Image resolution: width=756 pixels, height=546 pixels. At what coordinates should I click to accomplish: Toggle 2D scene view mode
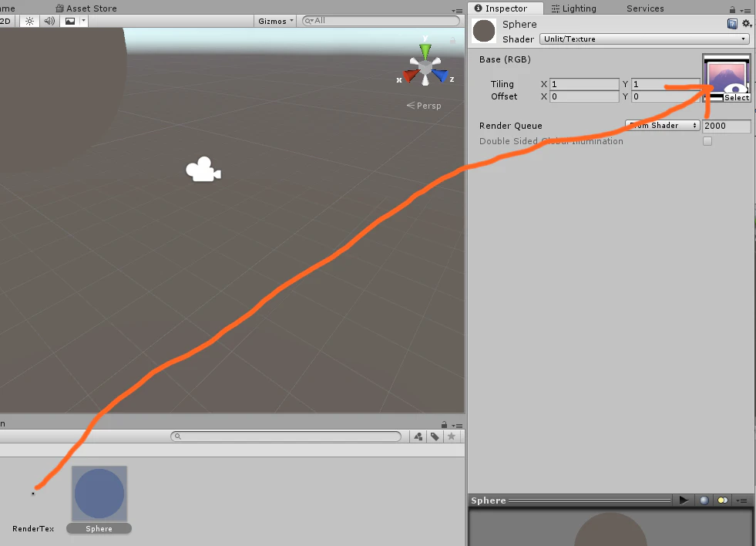[6, 22]
